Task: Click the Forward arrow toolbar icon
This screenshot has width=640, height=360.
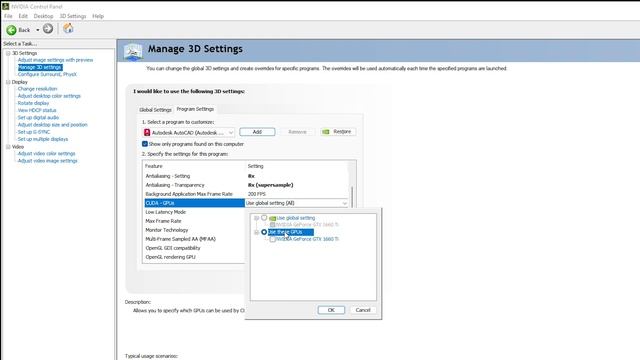Action: pyautogui.click(x=48, y=29)
